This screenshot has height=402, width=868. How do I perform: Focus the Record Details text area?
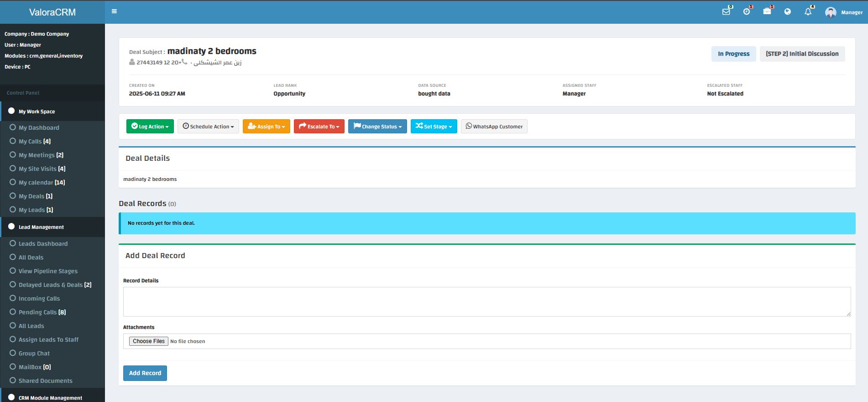click(487, 301)
